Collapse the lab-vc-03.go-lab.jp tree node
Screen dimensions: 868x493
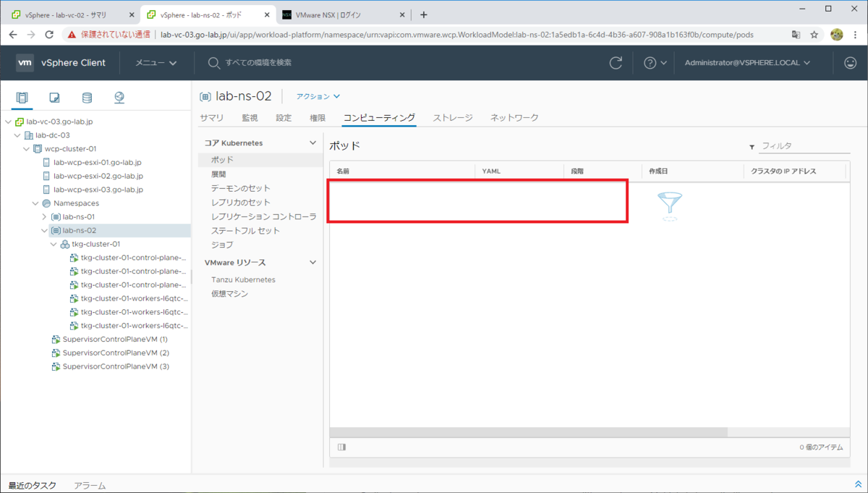click(x=8, y=122)
